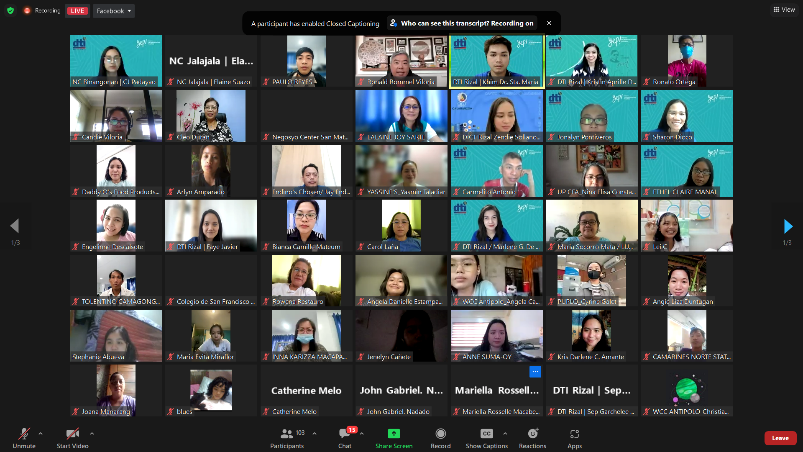This screenshot has width=803, height=452.
Task: Click the red Leave button
Action: point(780,437)
